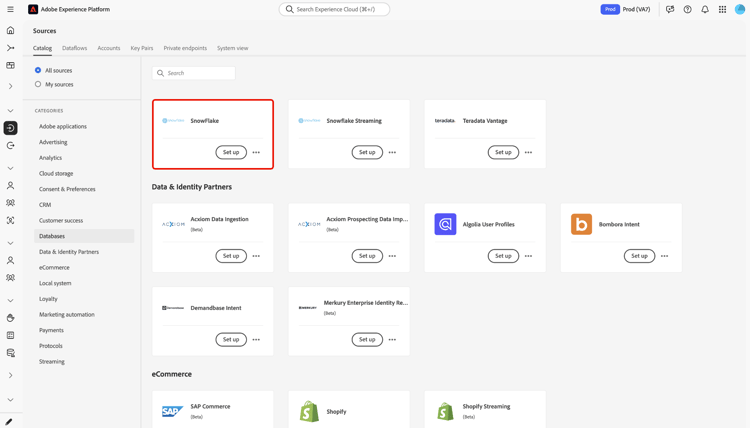The width and height of the screenshot is (750, 428).
Task: Click the Adobe Experience Platform logo
Action: point(33,9)
